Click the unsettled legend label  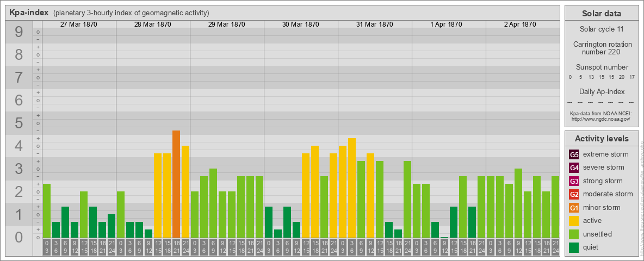tap(598, 234)
